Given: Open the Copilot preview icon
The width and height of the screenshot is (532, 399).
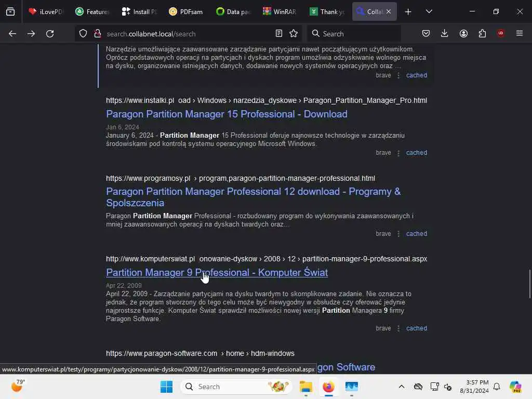Looking at the screenshot, I should pyautogui.click(x=516, y=387).
